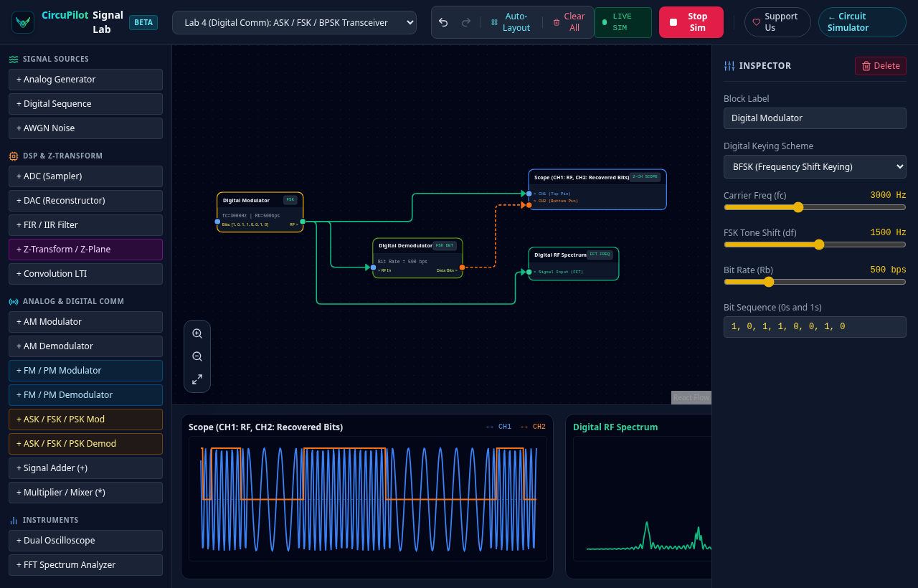Screen dimensions: 918x588
Task: Add a Multiplier / Mixer block
Action: 86,493
